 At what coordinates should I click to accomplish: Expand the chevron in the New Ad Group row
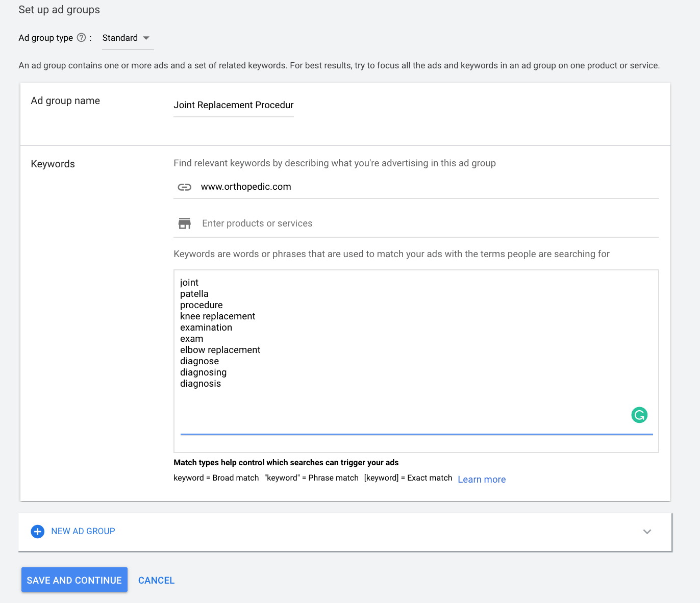click(x=647, y=532)
